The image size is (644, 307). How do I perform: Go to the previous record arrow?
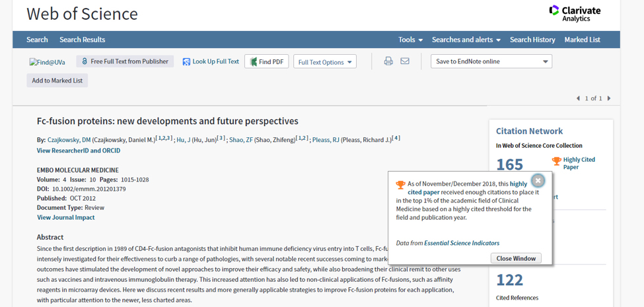(x=578, y=98)
